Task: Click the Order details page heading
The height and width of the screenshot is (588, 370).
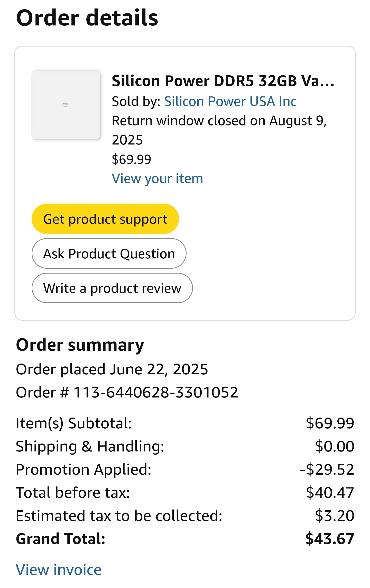Action: click(x=87, y=18)
